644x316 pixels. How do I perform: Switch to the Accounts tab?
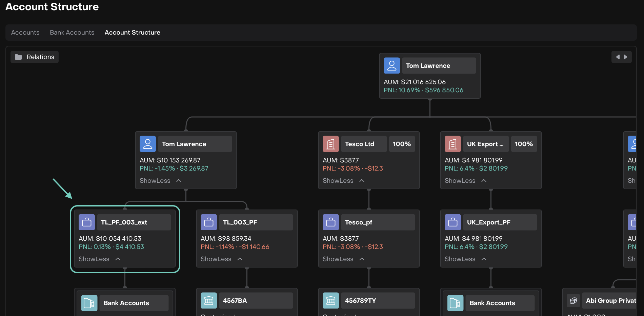point(25,33)
